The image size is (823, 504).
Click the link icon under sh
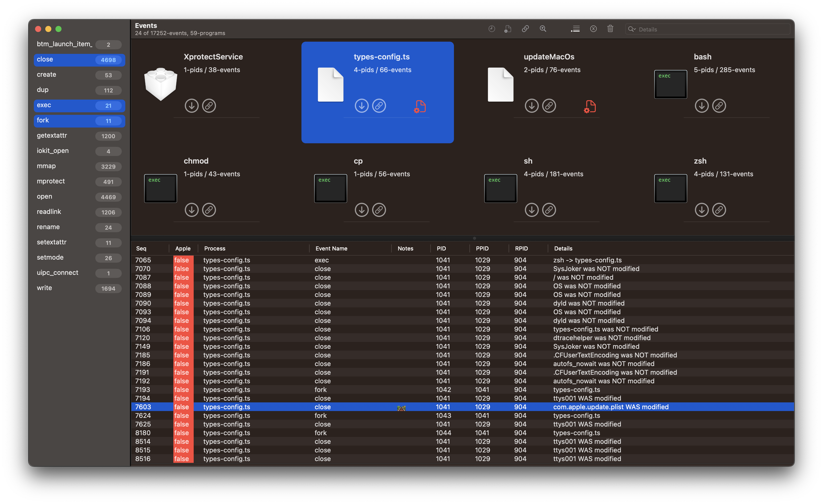click(549, 210)
